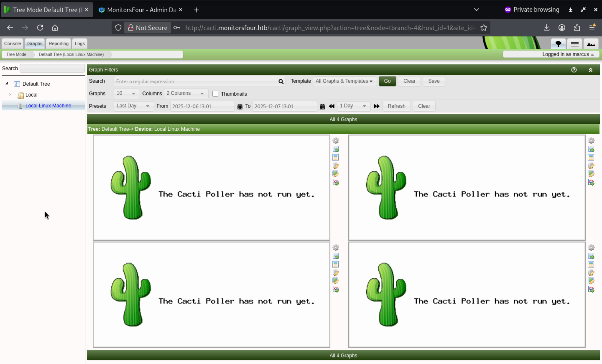This screenshot has width=602, height=364.
Task: Open realtime icon beside bottom-left graph
Action: point(336,289)
